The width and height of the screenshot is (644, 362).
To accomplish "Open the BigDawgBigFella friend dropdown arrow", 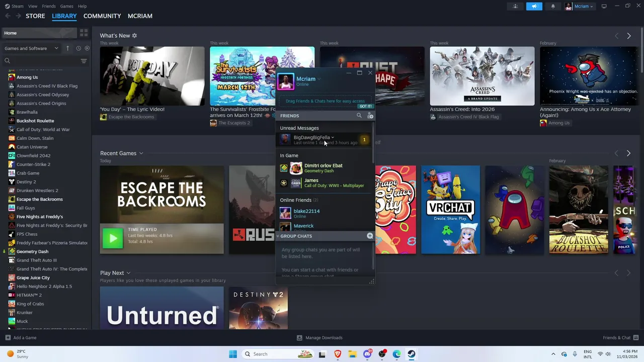I will pos(333,137).
